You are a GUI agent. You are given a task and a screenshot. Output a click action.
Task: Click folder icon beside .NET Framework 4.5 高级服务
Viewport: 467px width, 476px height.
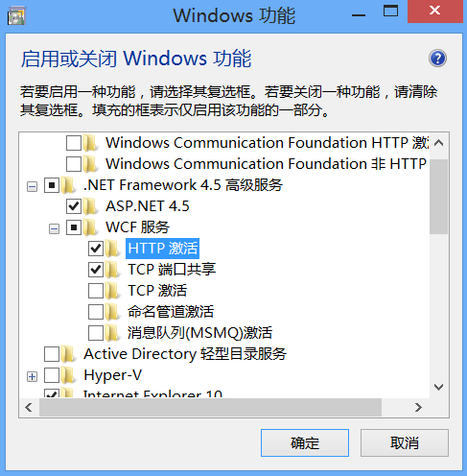(x=68, y=185)
